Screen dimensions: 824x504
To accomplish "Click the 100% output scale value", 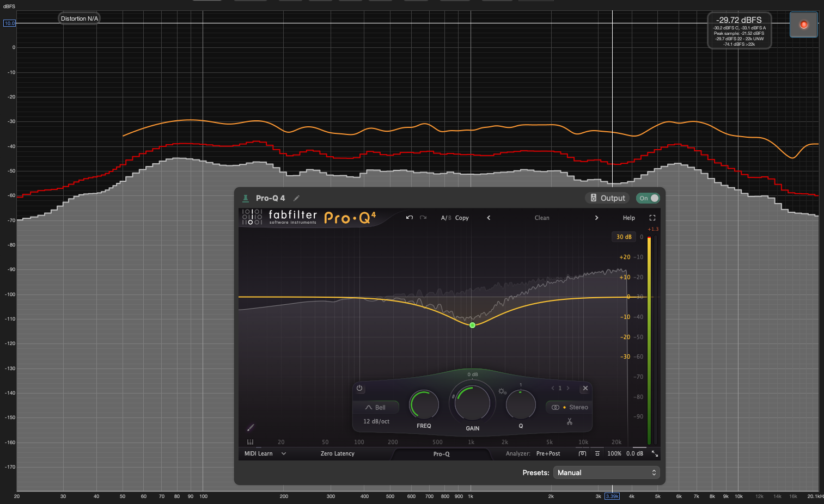I will point(614,453).
